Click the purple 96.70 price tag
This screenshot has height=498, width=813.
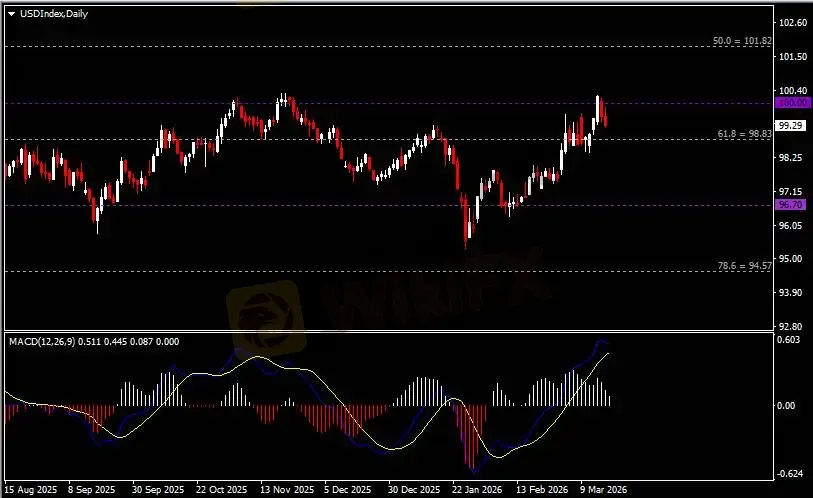click(x=791, y=204)
